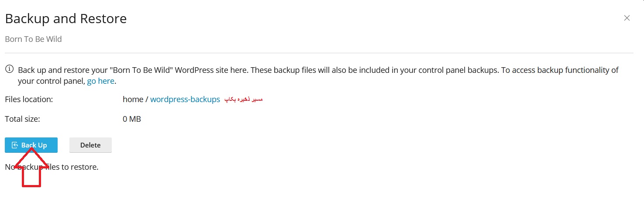Click "No backup files to restore" message
644x216 pixels.
tap(52, 167)
